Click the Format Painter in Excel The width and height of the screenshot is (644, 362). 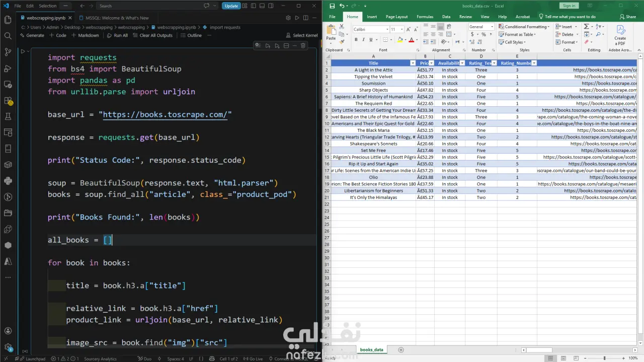pyautogui.click(x=342, y=42)
